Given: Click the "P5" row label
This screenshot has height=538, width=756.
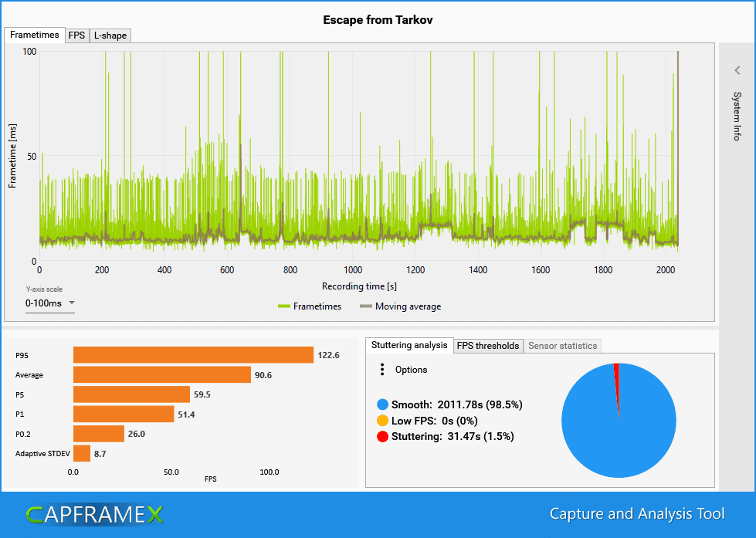Looking at the screenshot, I should click(20, 395).
